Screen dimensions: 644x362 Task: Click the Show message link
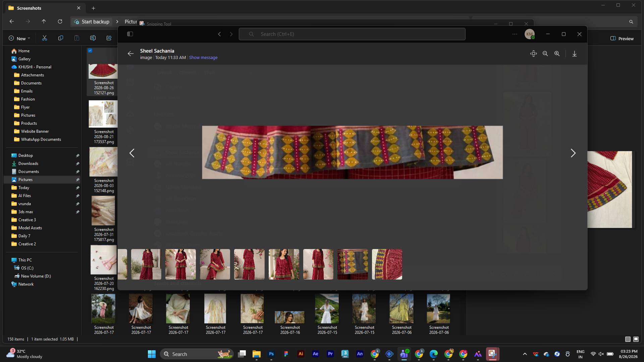pos(203,58)
